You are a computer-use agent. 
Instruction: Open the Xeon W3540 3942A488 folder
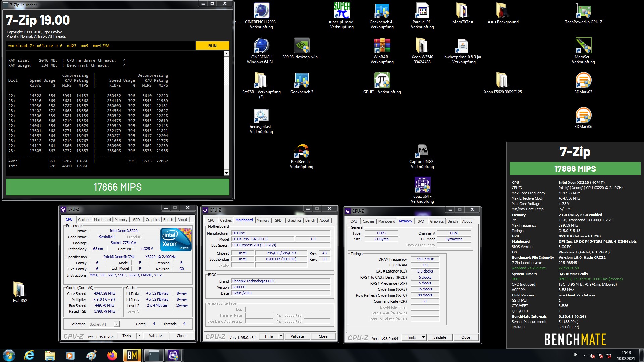pyautogui.click(x=422, y=51)
